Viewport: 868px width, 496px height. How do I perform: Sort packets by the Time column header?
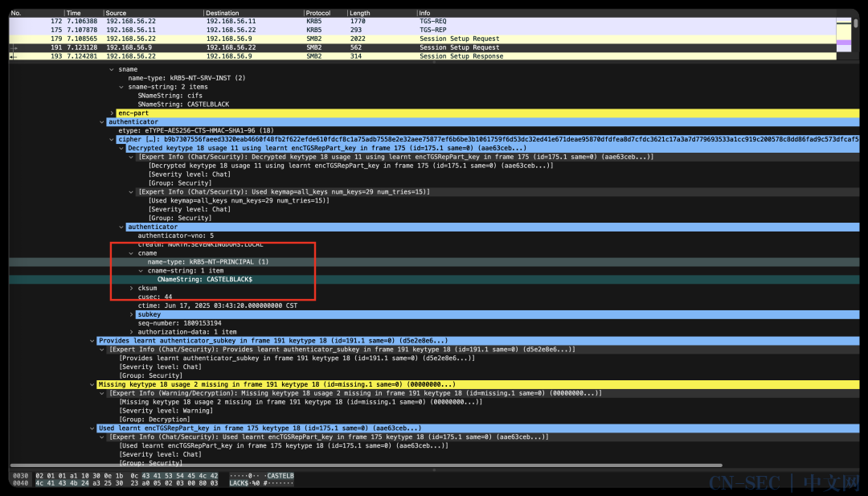pyautogui.click(x=84, y=13)
